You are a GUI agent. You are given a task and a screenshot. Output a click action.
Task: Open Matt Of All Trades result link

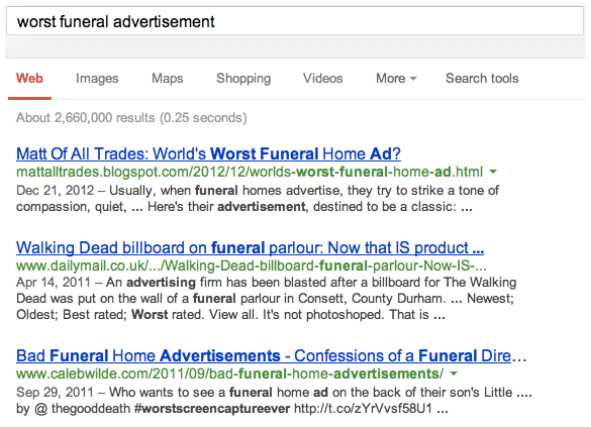pyautogui.click(x=208, y=154)
